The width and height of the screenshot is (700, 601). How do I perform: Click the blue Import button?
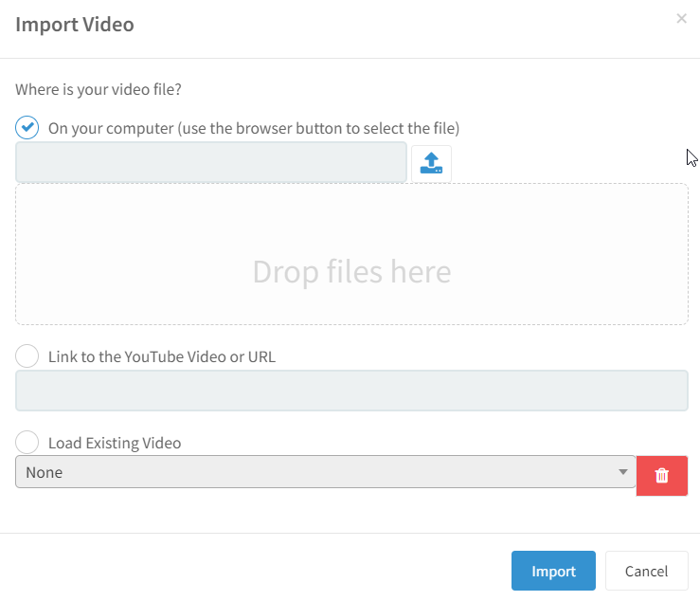coord(553,571)
